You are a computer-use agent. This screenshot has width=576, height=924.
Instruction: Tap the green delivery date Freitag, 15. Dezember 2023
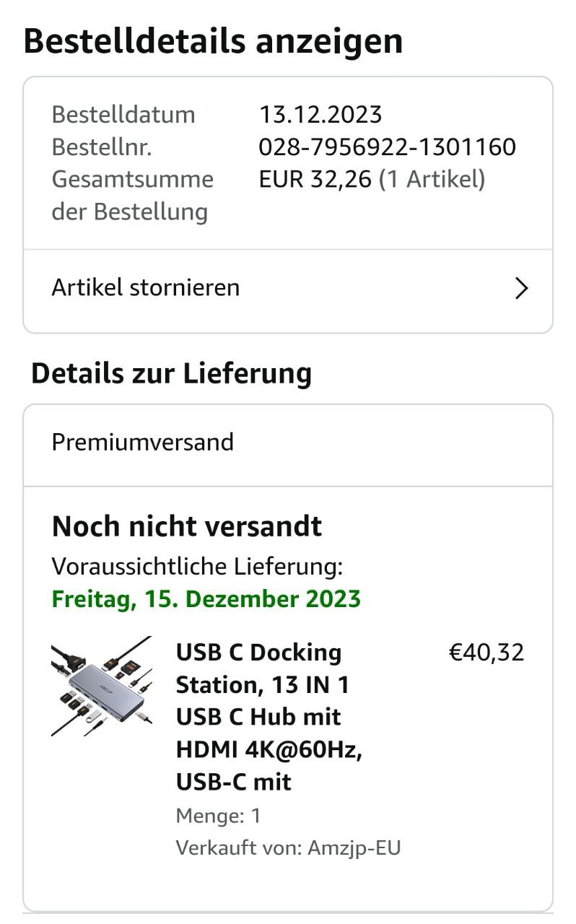206,599
